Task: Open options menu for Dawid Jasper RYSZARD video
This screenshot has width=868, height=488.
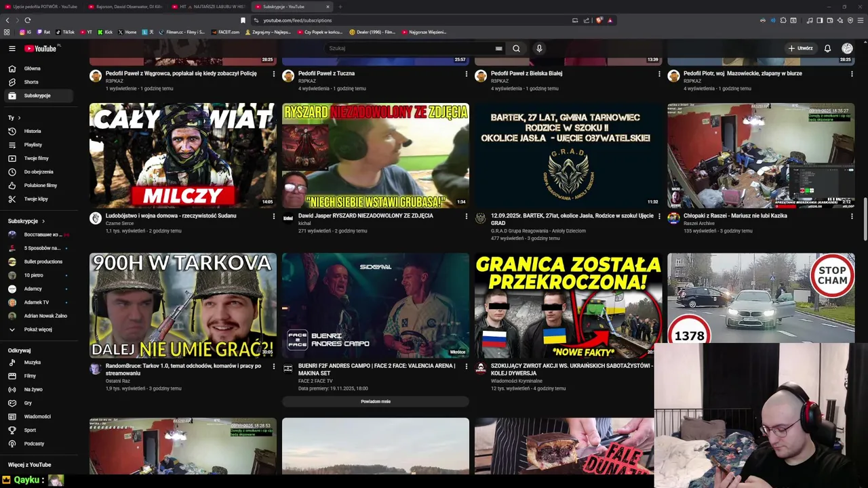Action: click(467, 216)
